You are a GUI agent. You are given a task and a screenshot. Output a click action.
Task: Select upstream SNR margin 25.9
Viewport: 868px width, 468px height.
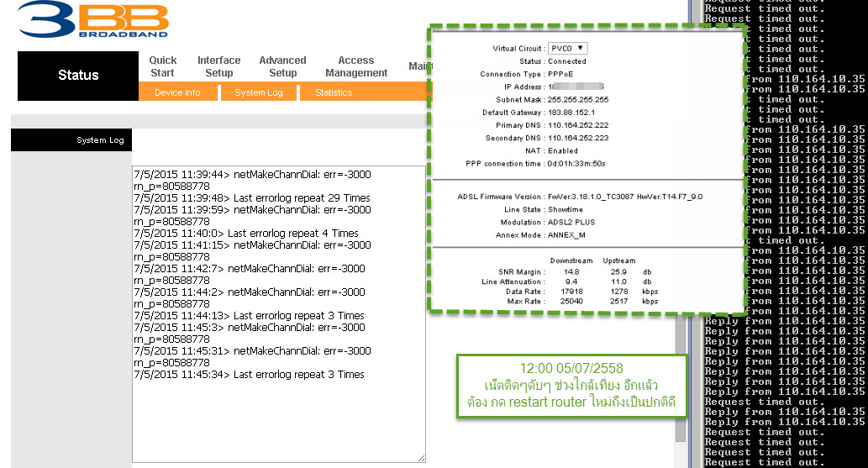(619, 272)
